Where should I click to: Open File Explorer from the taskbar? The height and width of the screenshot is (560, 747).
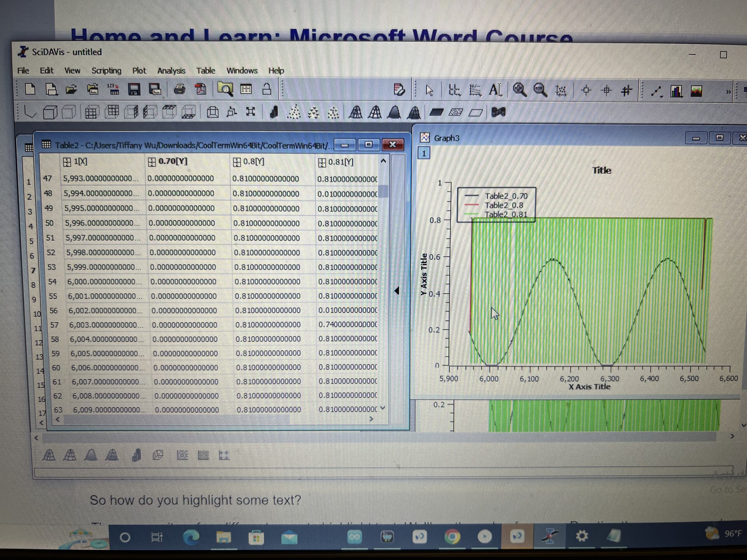pos(223,537)
